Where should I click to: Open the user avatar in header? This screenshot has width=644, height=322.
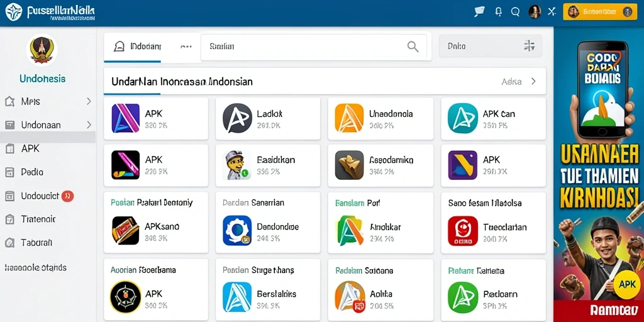[535, 12]
